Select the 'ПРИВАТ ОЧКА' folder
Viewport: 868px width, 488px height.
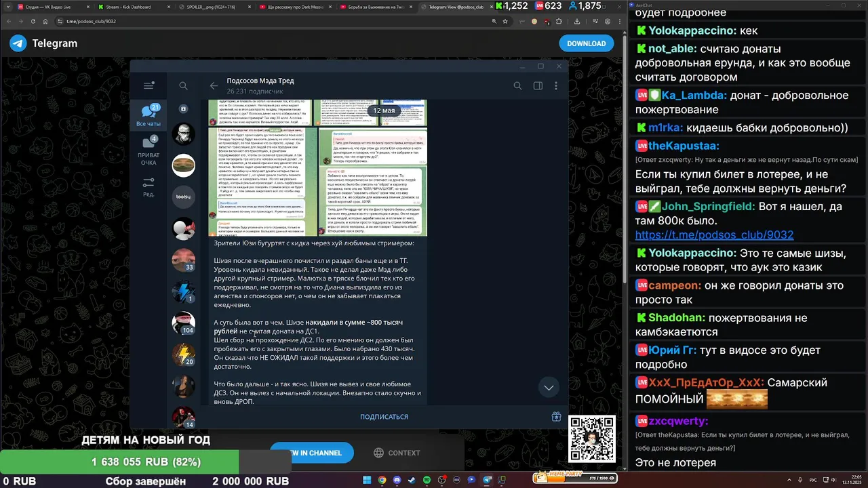(149, 151)
